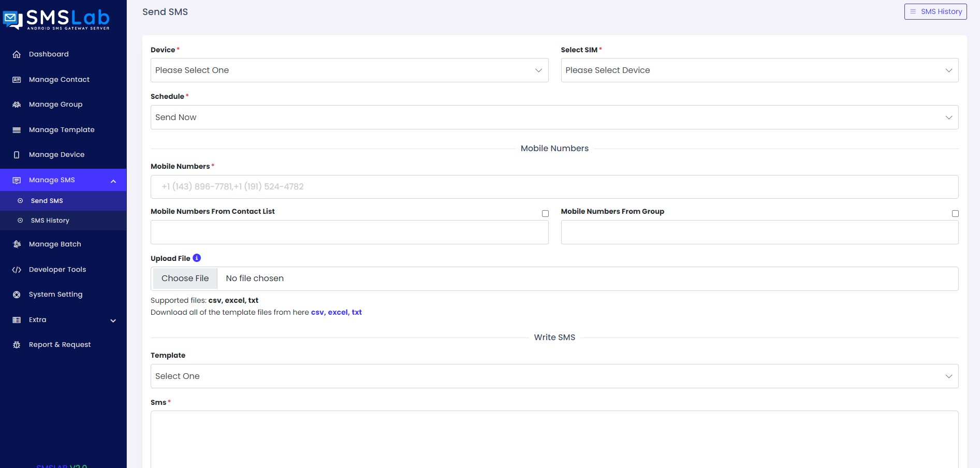This screenshot has height=468, width=980.
Task: Open the Schedule dropdown showing Send Now
Action: coord(554,118)
